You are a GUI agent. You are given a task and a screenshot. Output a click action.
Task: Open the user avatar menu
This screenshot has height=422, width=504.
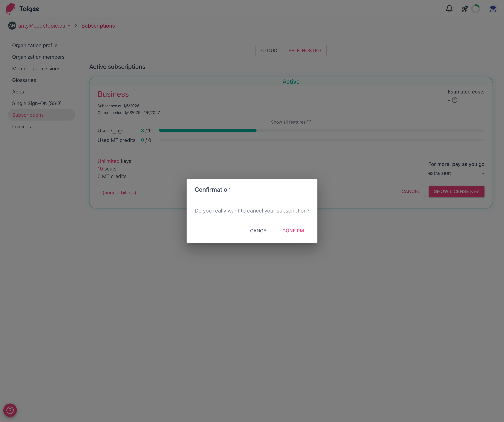click(x=493, y=9)
